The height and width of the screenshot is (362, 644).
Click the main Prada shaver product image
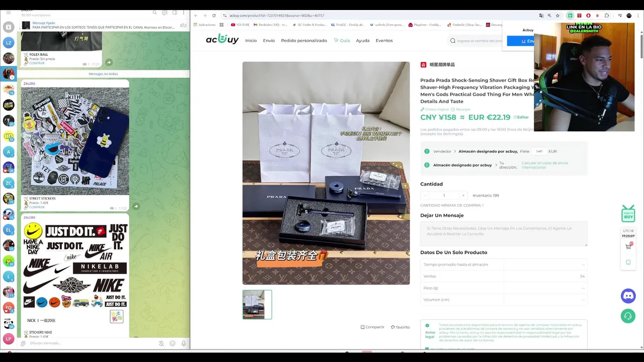(x=326, y=173)
